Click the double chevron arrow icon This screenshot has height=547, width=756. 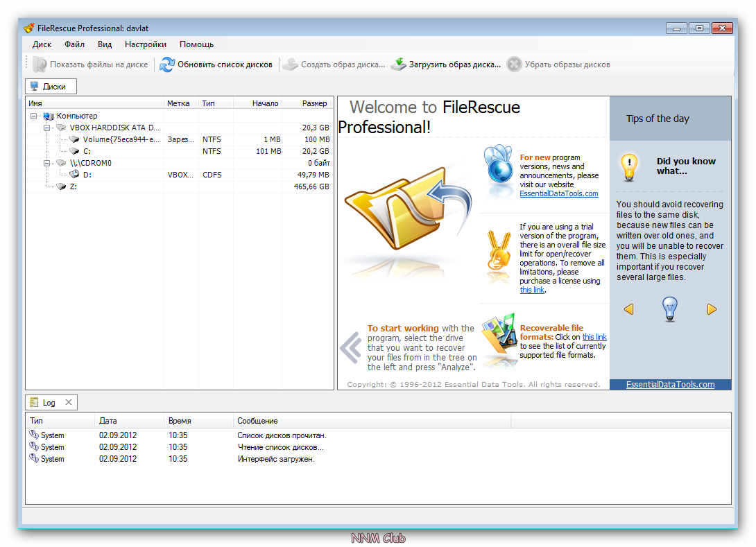tap(351, 347)
